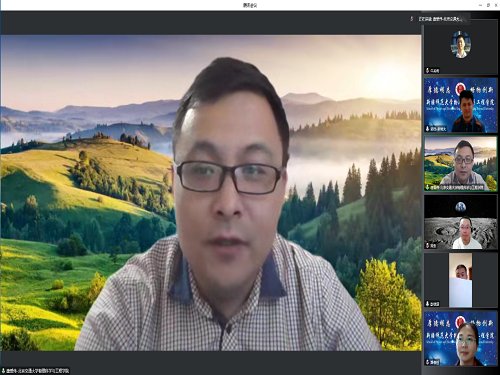
Task: Click the green mic icon in the active speaker tile
Action: pyautogui.click(x=428, y=187)
